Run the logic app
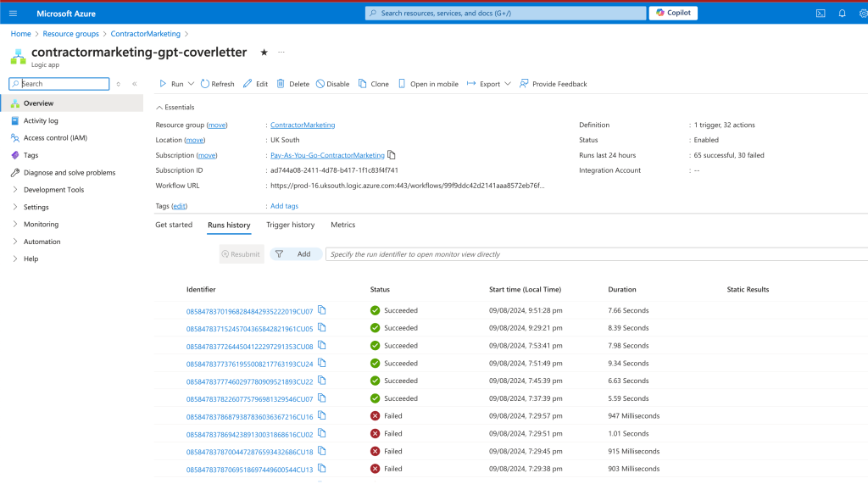The width and height of the screenshot is (868, 484). click(x=171, y=84)
